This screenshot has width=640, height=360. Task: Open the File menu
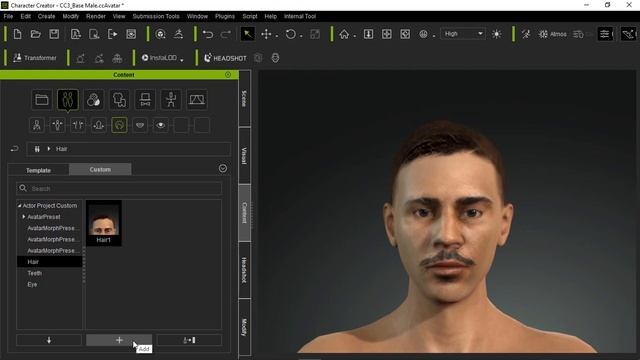point(8,16)
